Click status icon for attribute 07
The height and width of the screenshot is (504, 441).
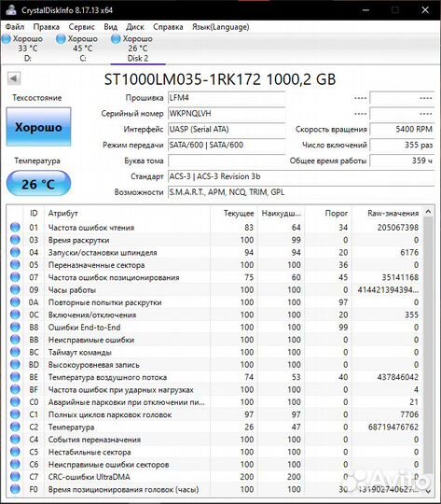[15, 277]
